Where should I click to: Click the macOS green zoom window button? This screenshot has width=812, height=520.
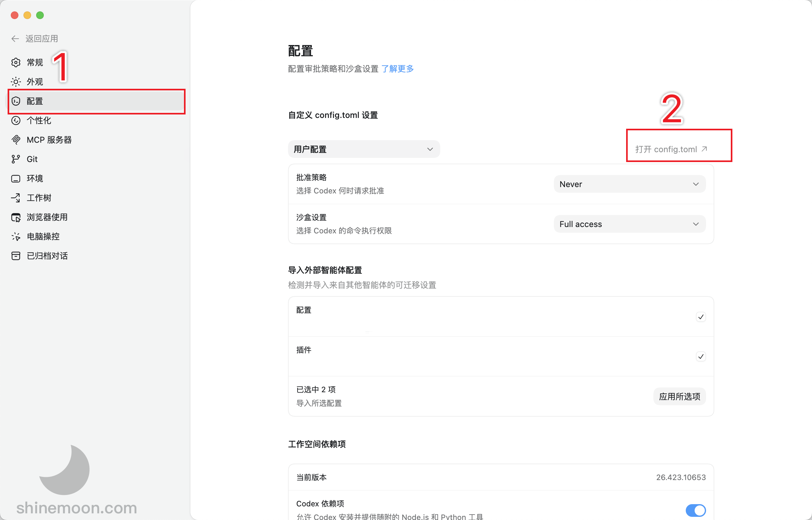tap(40, 15)
